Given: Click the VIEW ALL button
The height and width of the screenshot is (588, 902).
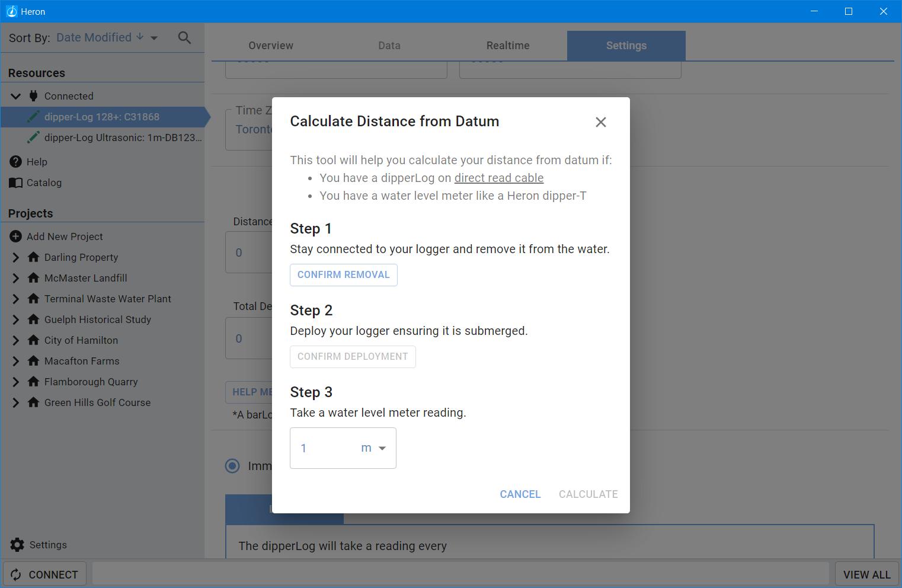Looking at the screenshot, I should [x=866, y=574].
